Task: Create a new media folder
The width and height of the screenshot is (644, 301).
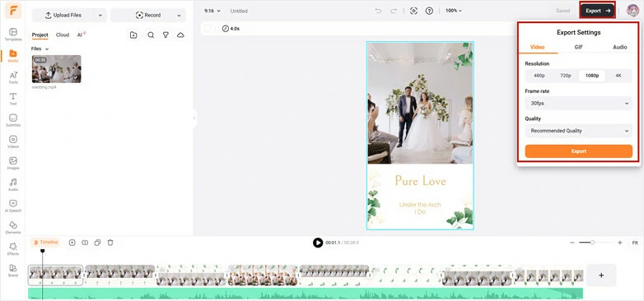Action: 133,35
